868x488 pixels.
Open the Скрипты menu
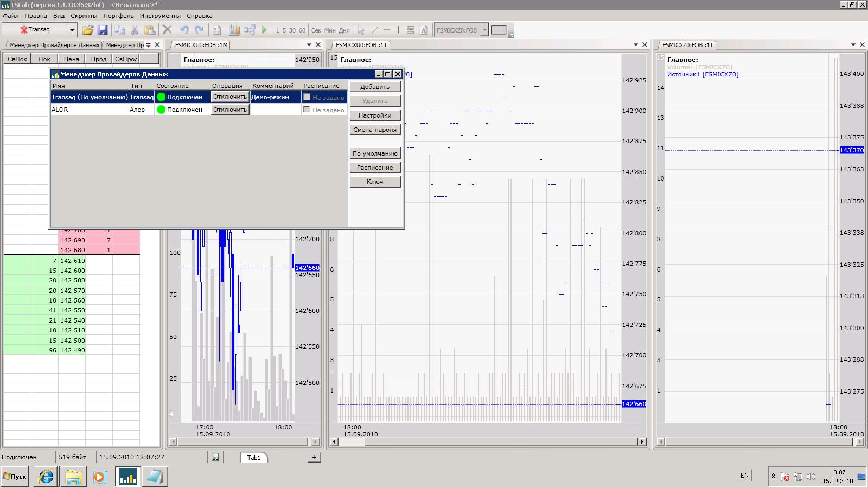click(x=84, y=16)
